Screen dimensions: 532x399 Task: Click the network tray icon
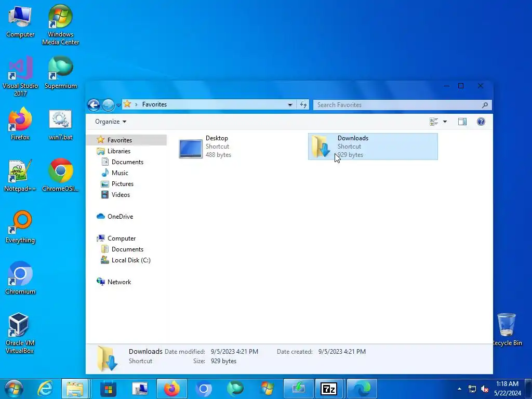(x=472, y=389)
